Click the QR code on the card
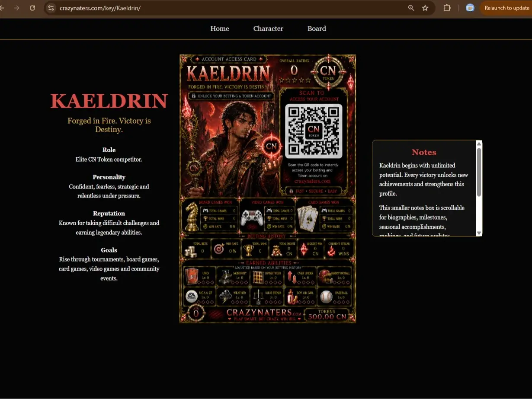532x399 pixels. (x=314, y=131)
